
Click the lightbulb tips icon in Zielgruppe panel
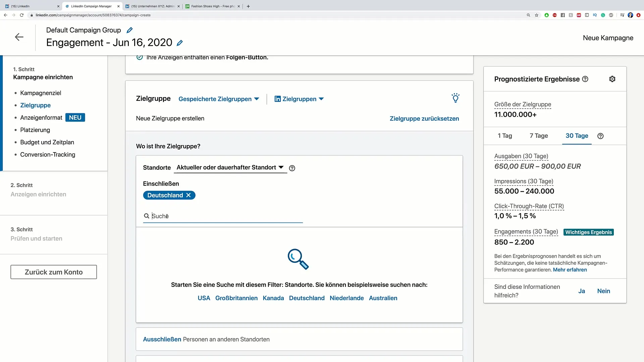(455, 98)
